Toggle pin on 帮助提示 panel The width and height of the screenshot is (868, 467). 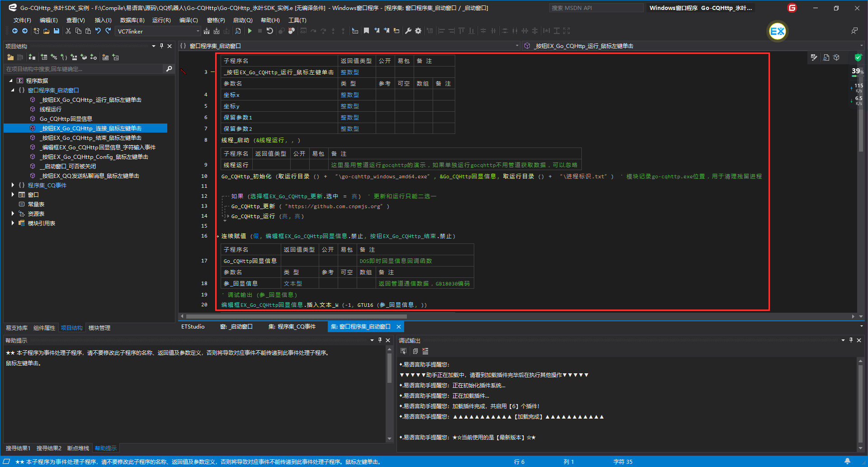pos(380,340)
